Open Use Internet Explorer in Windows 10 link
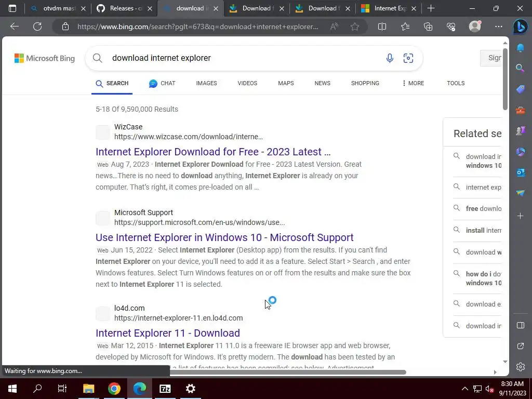The height and width of the screenshot is (399, 532). 224,237
